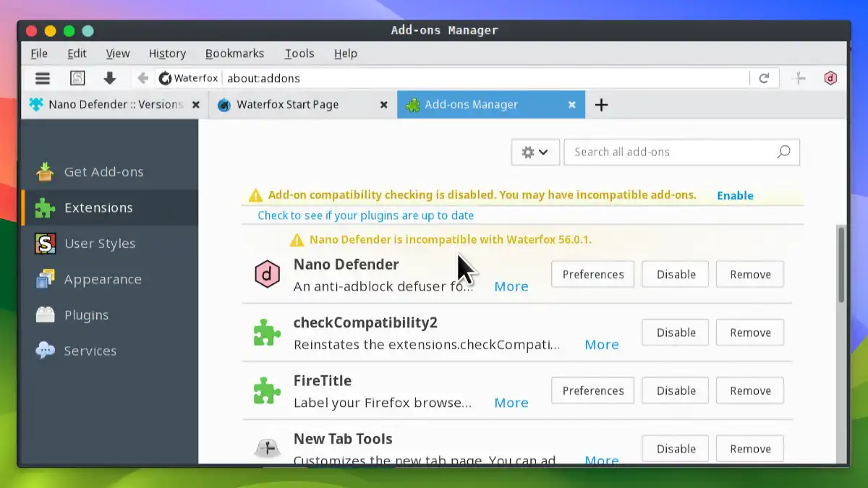Disable the FireTitle extension
Image resolution: width=868 pixels, height=488 pixels.
(675, 390)
